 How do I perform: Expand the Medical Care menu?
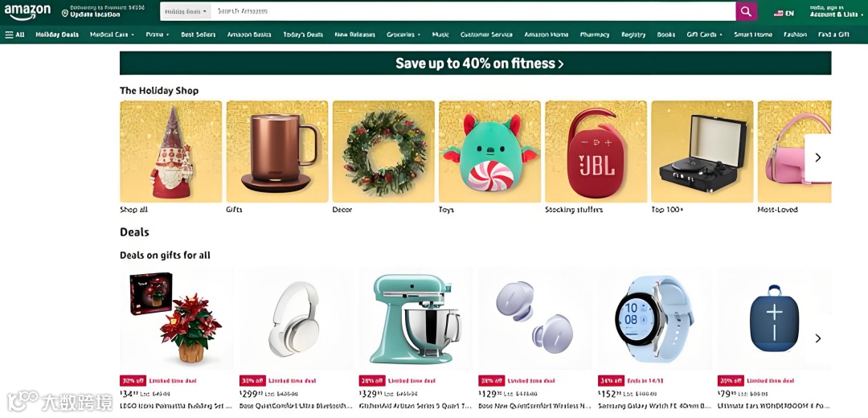pos(112,35)
